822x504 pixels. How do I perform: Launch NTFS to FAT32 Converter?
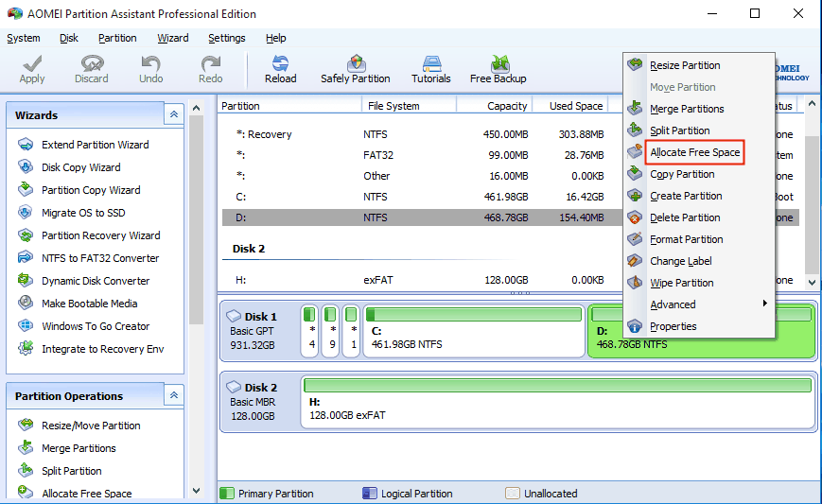coord(100,258)
